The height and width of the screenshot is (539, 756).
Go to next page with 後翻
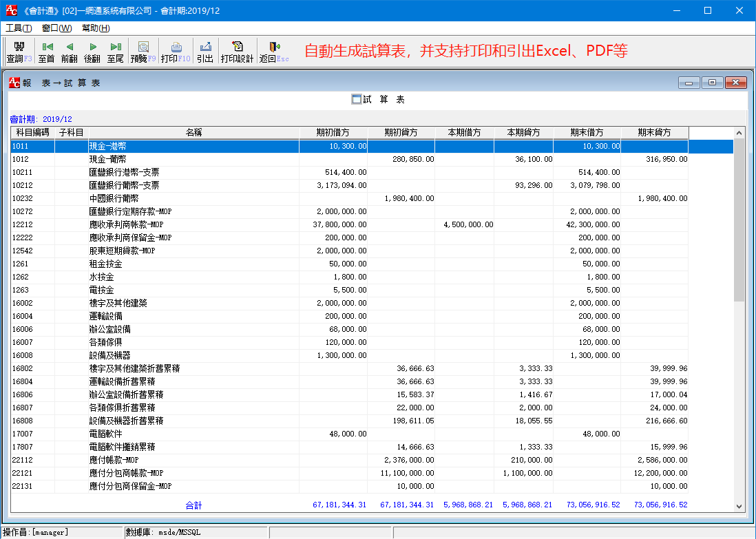(x=92, y=52)
